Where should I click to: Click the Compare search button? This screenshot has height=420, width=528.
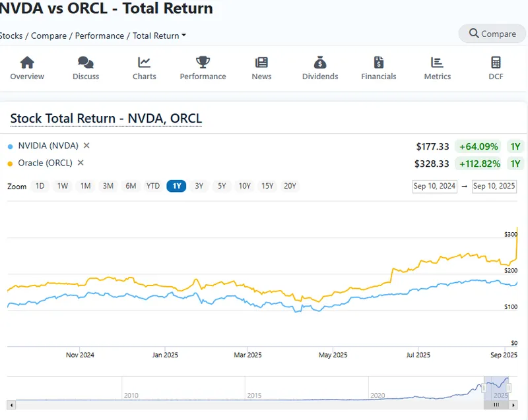pos(492,34)
